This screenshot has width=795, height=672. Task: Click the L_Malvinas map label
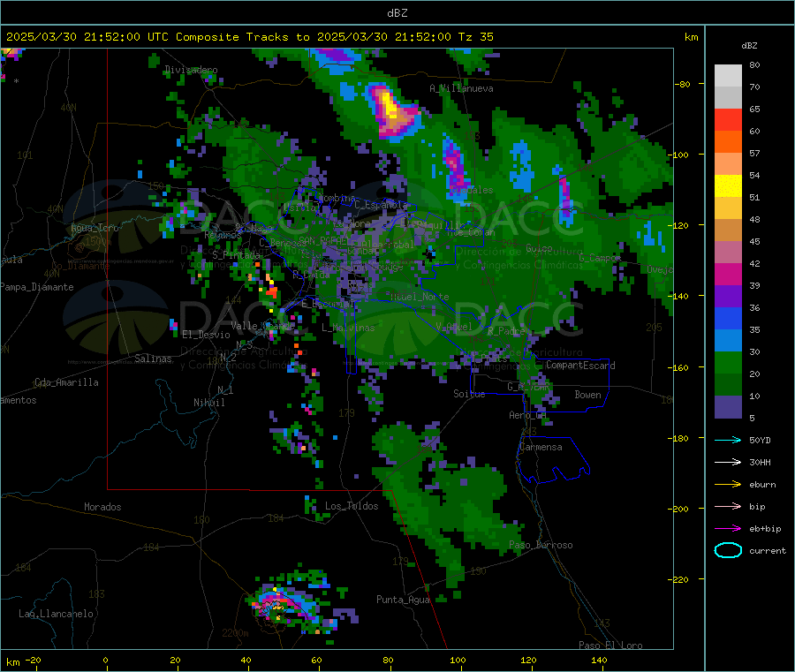click(348, 328)
